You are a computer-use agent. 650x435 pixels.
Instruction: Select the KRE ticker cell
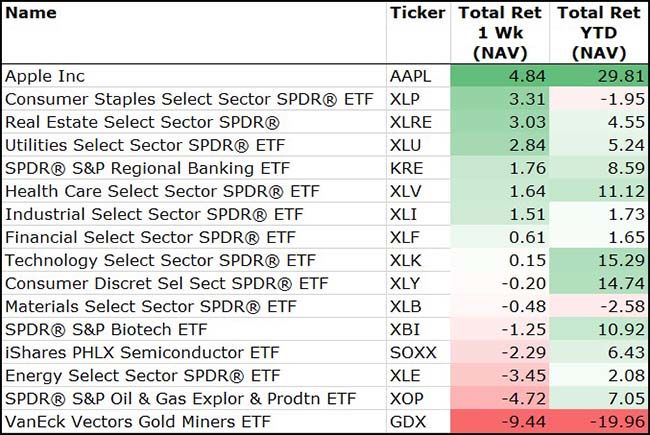tap(407, 167)
